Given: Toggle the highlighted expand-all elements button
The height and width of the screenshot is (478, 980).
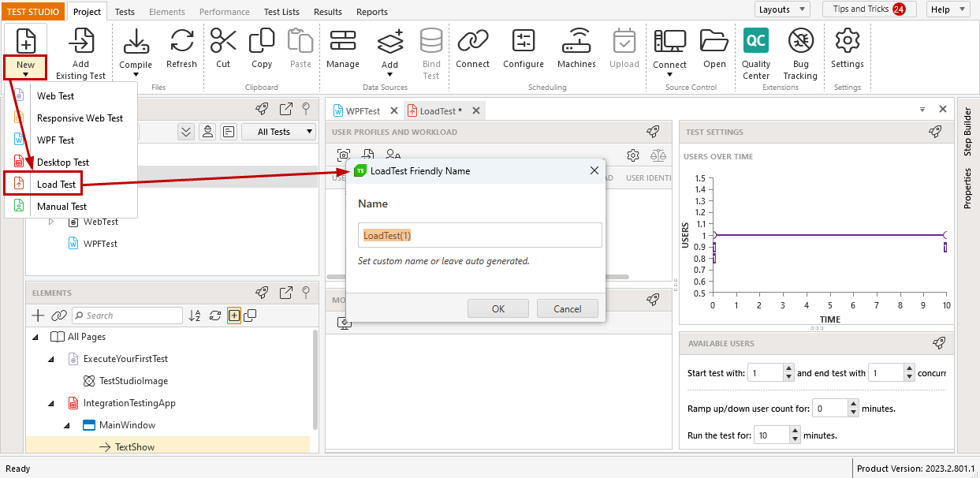Looking at the screenshot, I should click(x=234, y=316).
